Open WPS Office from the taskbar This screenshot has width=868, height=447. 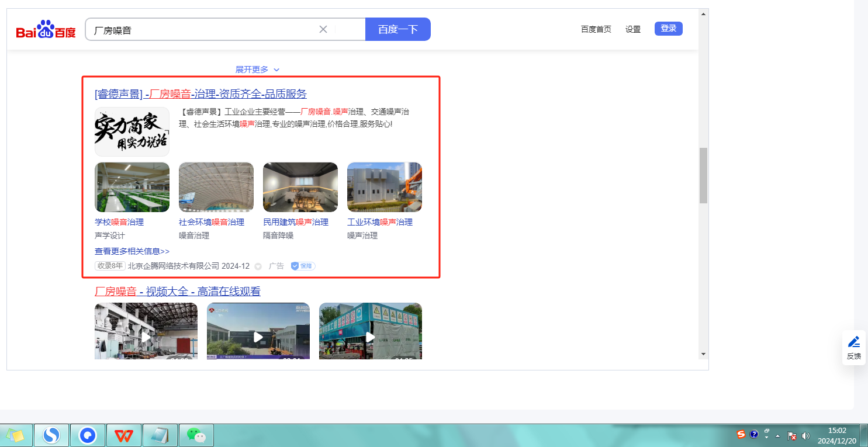click(x=123, y=435)
